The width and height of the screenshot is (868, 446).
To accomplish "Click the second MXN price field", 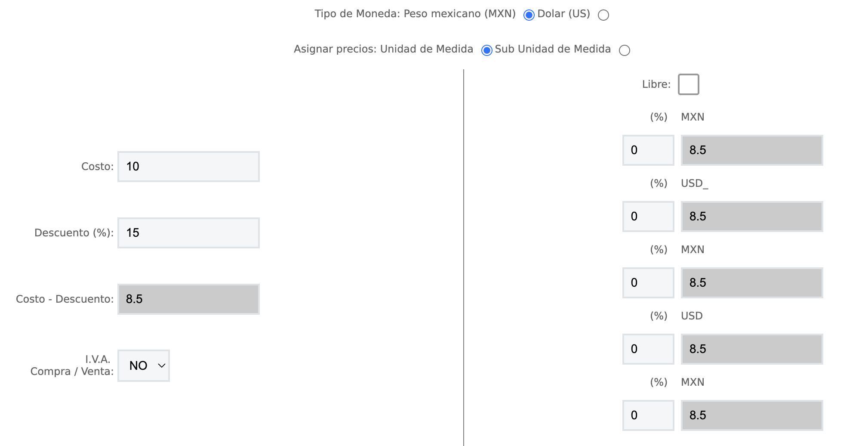I will point(751,283).
